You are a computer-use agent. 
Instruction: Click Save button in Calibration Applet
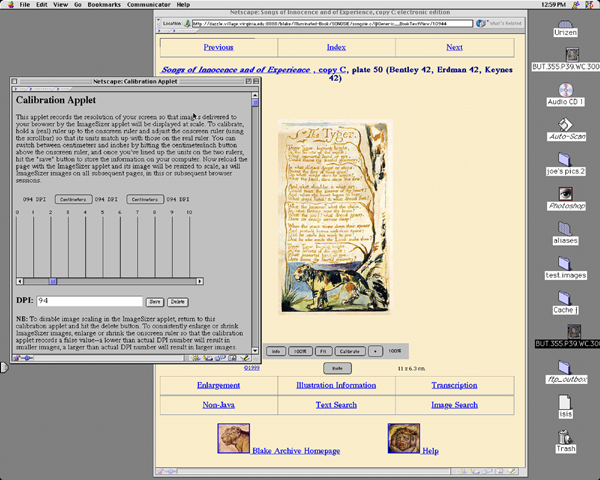pos(155,302)
